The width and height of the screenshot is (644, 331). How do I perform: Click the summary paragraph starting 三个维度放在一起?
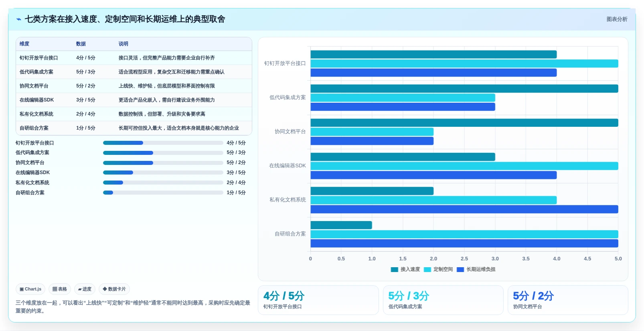(x=133, y=307)
